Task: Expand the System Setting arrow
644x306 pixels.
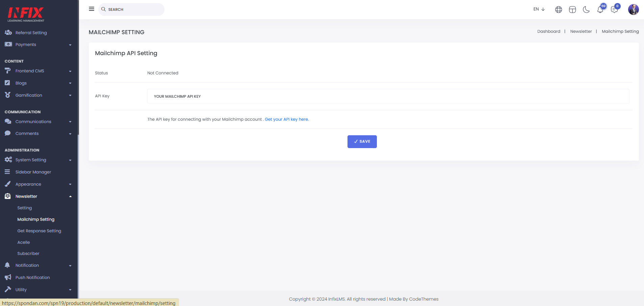Action: 70,160
